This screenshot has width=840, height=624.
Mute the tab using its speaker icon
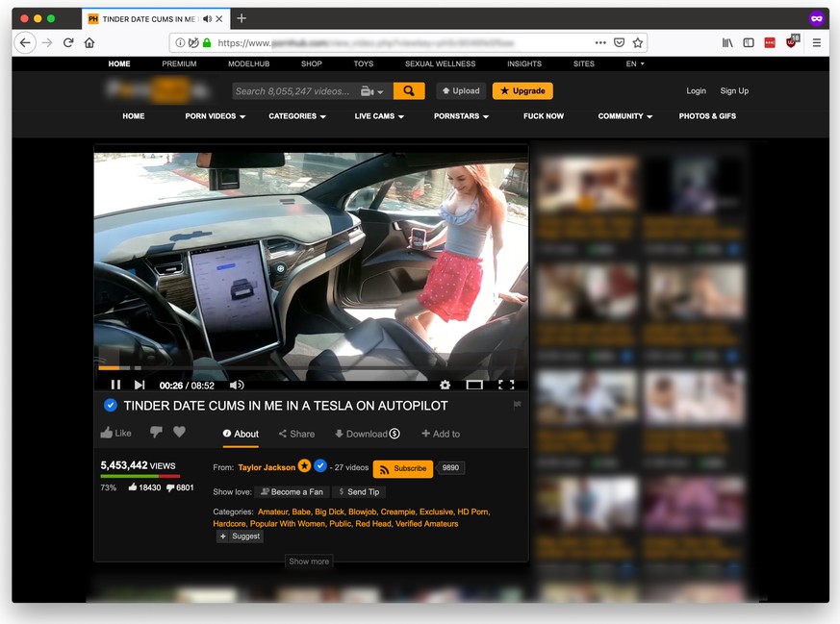(207, 18)
